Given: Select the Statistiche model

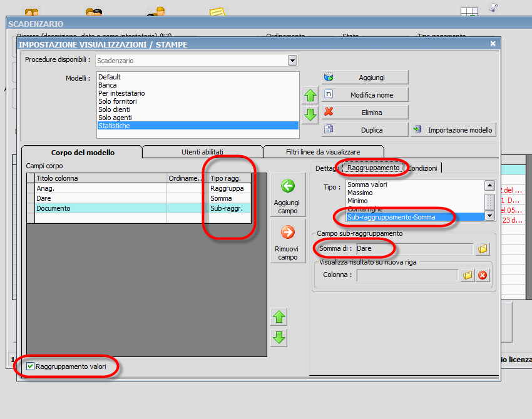Looking at the screenshot, I should [x=198, y=126].
